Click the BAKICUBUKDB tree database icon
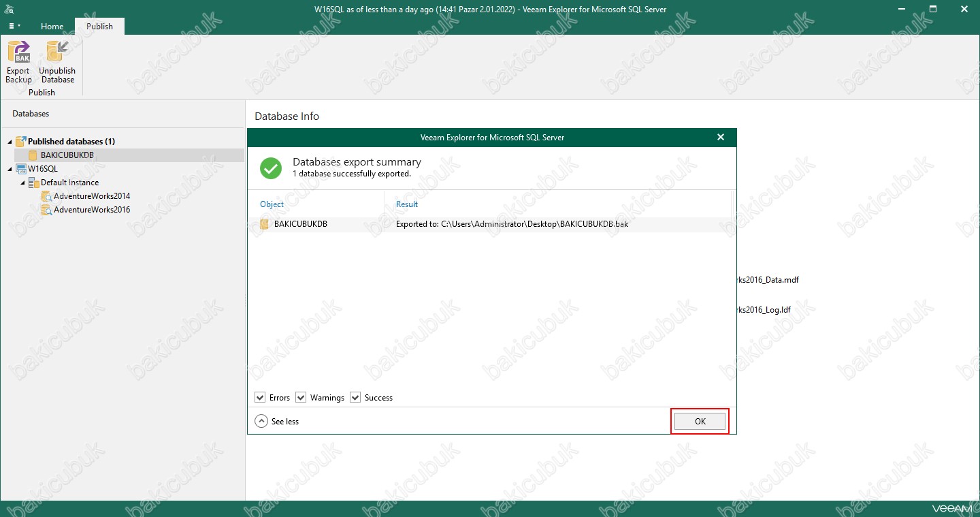This screenshot has width=980, height=517. pyautogui.click(x=33, y=155)
